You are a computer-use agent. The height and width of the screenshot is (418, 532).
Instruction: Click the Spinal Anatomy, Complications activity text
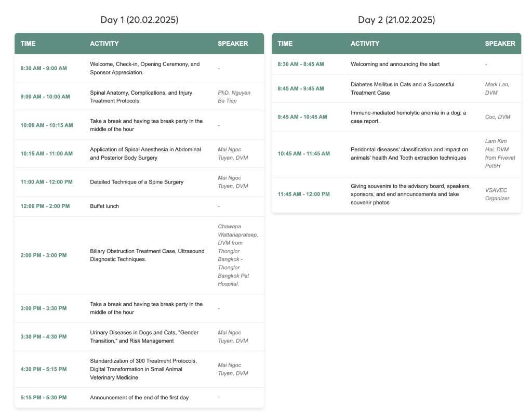pos(141,97)
